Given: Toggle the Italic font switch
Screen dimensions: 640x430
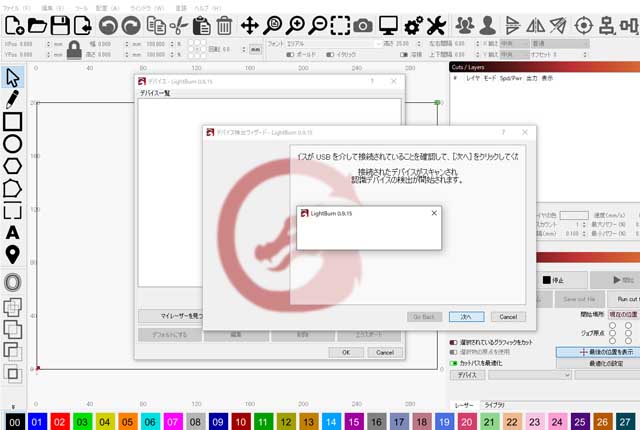Looking at the screenshot, I should pos(330,54).
